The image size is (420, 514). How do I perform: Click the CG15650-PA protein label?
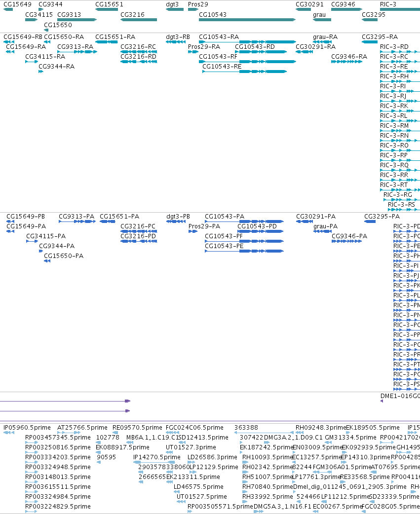(x=64, y=256)
